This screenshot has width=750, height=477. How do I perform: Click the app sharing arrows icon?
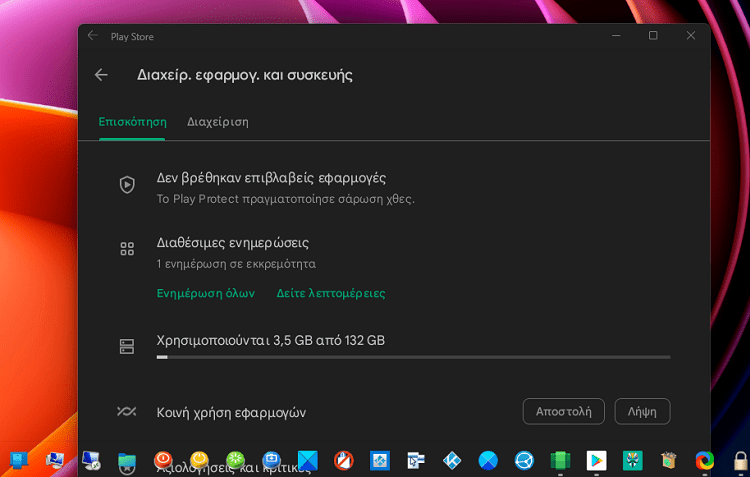[127, 411]
